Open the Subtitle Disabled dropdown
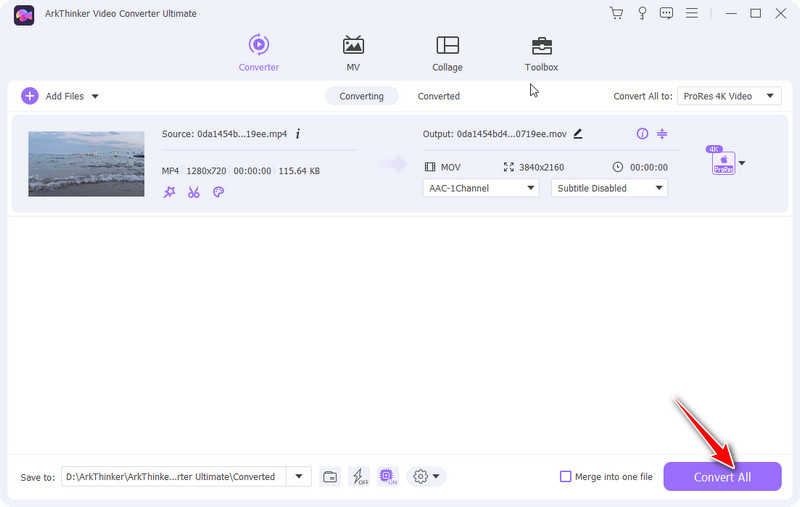800x507 pixels. coord(609,188)
